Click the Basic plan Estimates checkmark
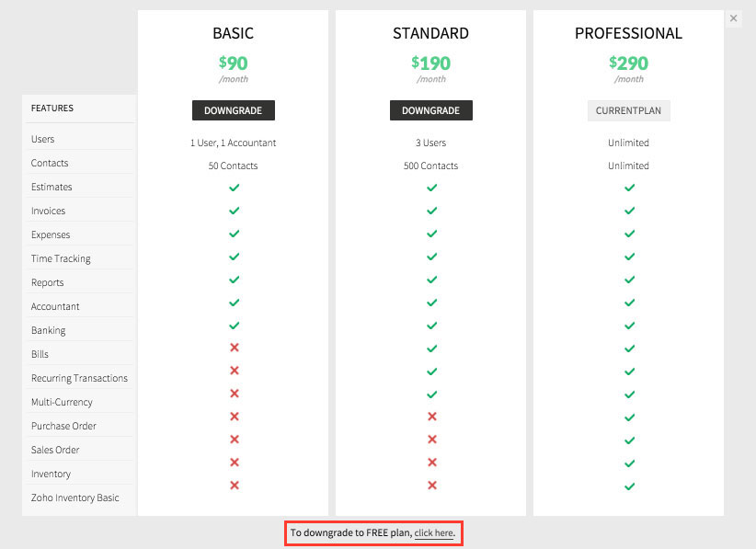The image size is (756, 549). (235, 188)
